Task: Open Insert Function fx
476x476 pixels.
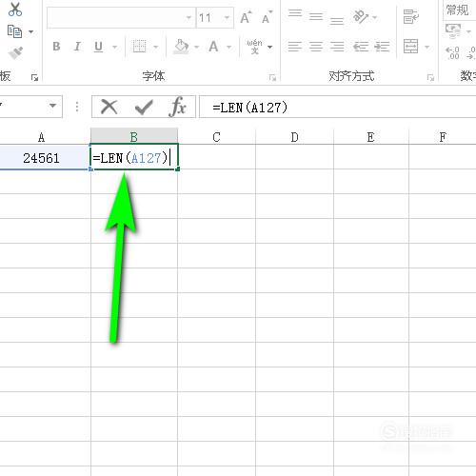Action: click(x=178, y=107)
